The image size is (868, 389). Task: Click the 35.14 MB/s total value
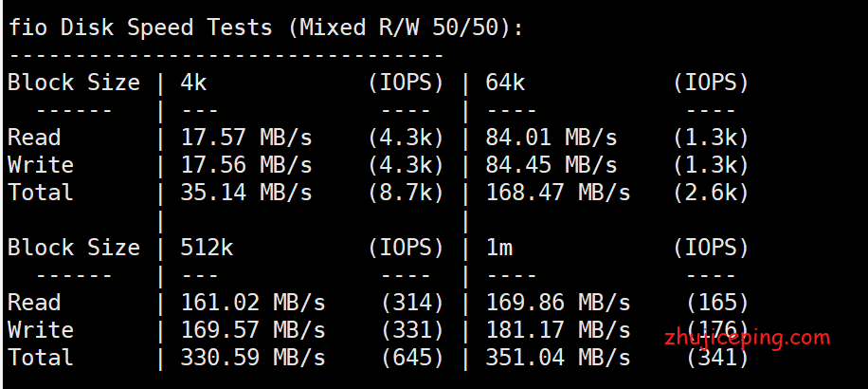click(246, 193)
